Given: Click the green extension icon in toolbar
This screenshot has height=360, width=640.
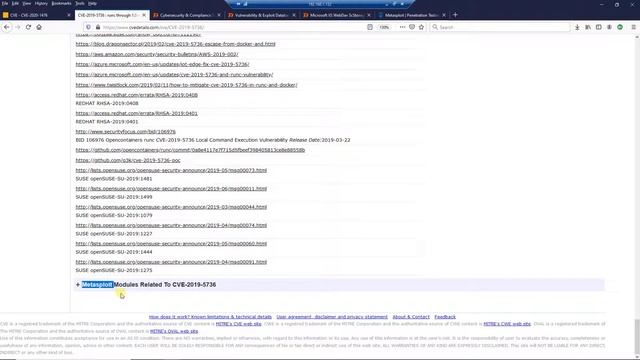Looking at the screenshot, I should coord(620,27).
